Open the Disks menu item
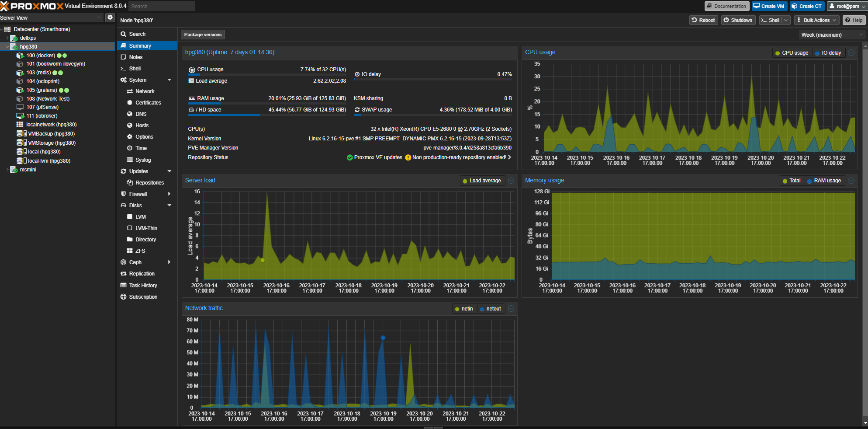Screen dimensions: 868x429 click(147, 206)
